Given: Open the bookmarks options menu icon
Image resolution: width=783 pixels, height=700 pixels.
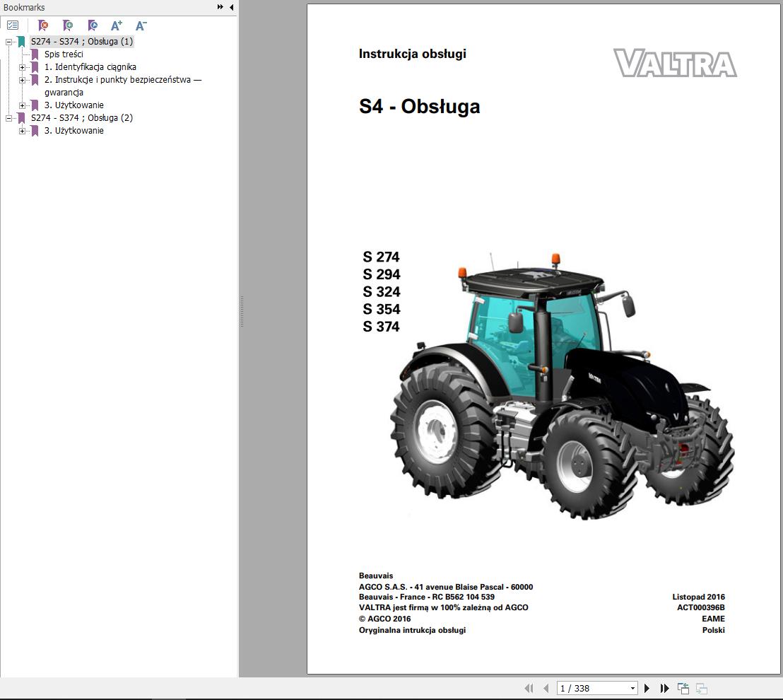Looking at the screenshot, I should pos(13,25).
